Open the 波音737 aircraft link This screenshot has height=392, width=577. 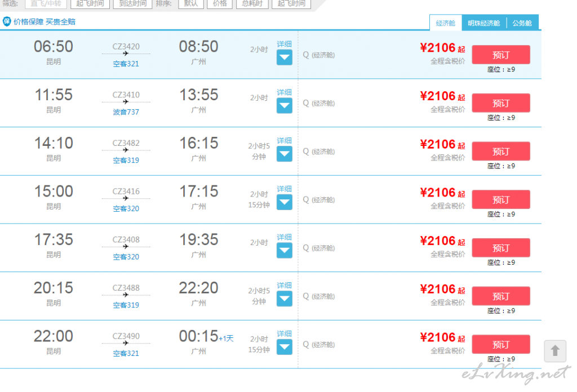[x=126, y=112]
